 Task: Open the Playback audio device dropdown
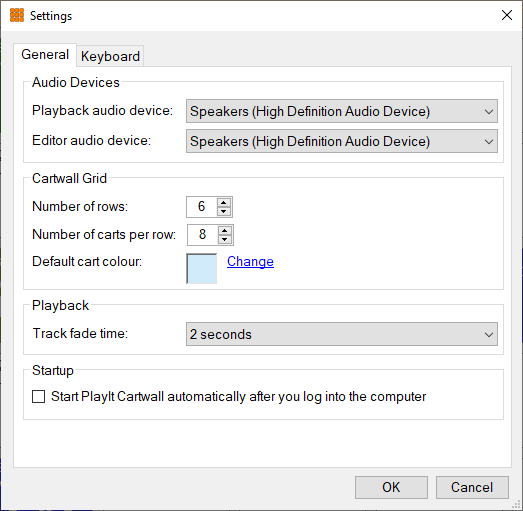[342, 111]
